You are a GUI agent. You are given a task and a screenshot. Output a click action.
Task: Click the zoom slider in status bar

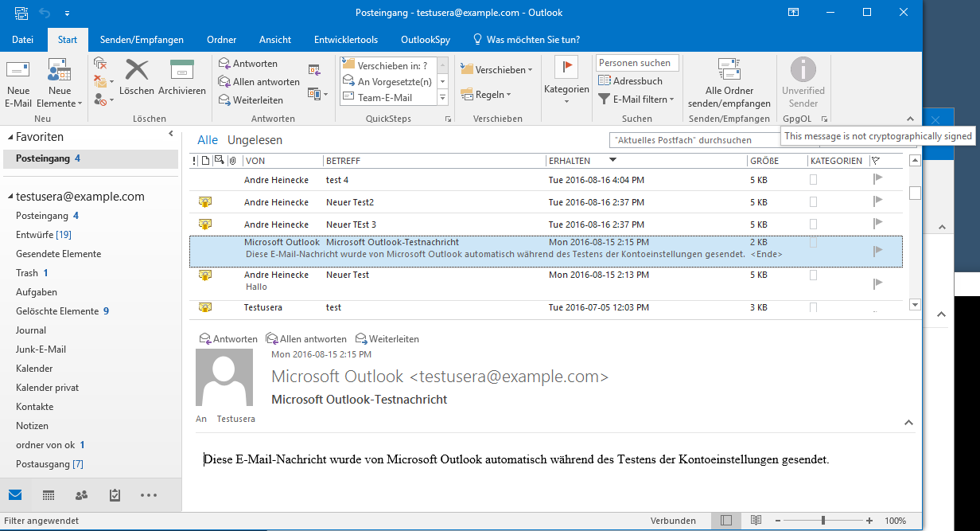pos(823,521)
